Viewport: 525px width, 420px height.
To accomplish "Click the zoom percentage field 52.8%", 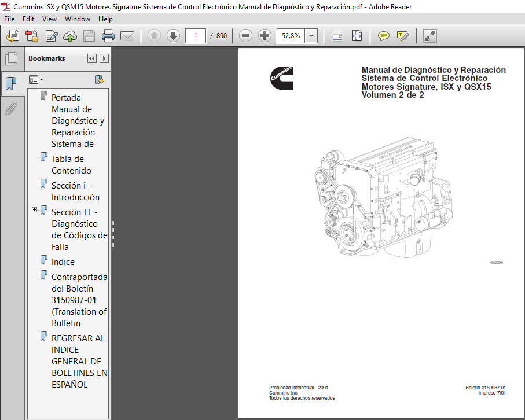I will [x=291, y=36].
